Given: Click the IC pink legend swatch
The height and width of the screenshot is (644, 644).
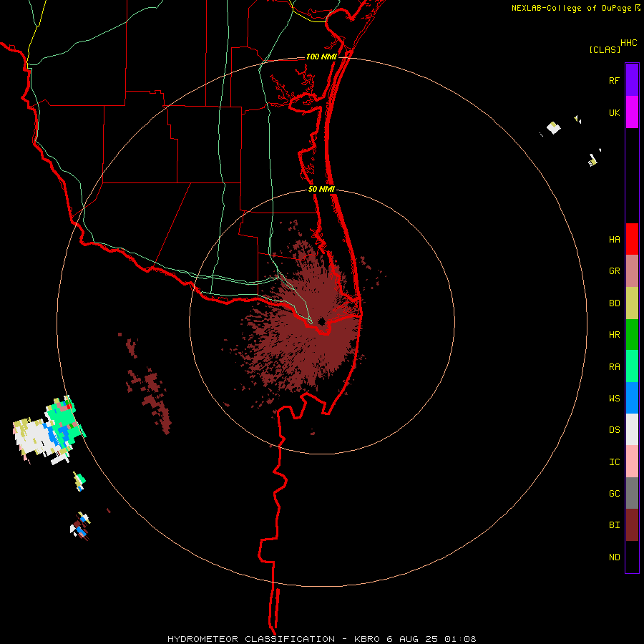Looking at the screenshot, I should point(632,462).
